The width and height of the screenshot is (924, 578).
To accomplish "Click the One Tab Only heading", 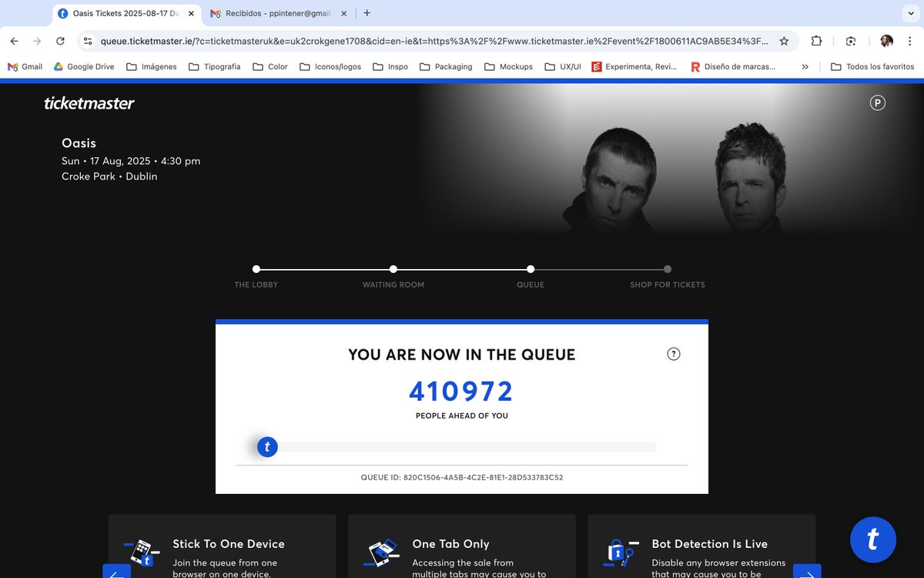I will tap(450, 544).
